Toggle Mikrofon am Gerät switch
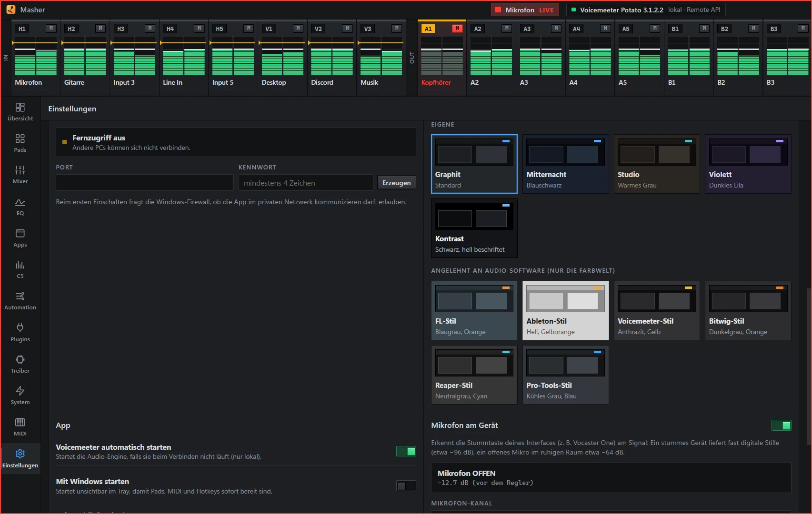Image resolution: width=812 pixels, height=514 pixels. pyautogui.click(x=781, y=425)
